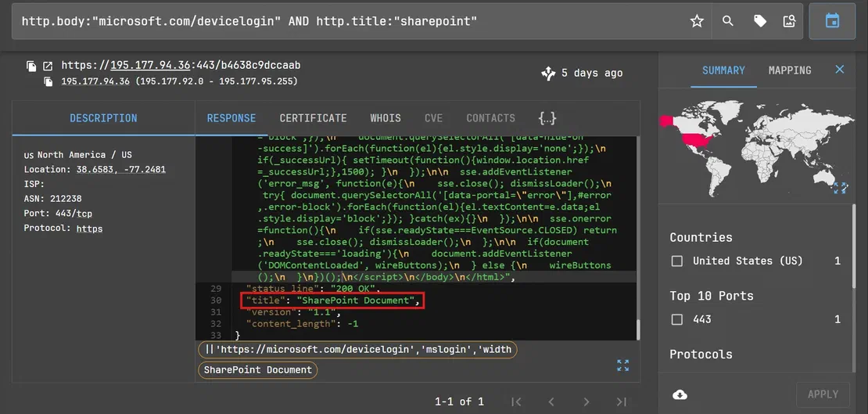Click the tcp port protocol link
This screenshot has width=868, height=414.
click(x=84, y=214)
